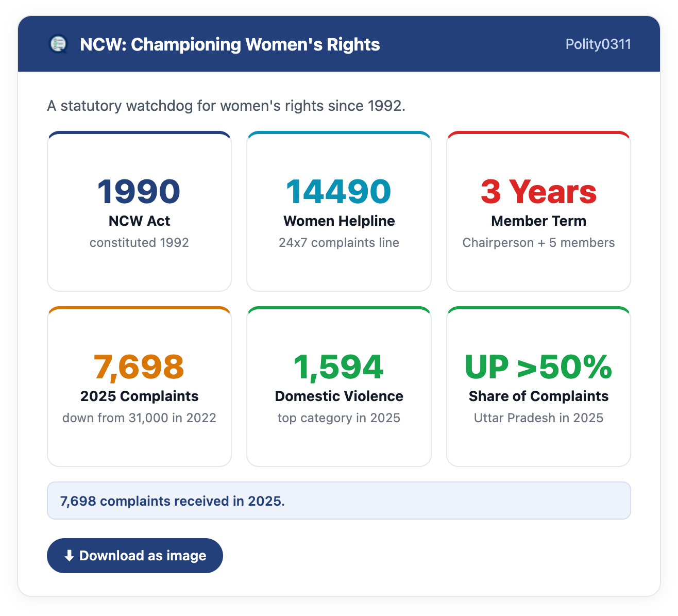This screenshot has width=678, height=616.
Task: Click the NCW: Championing Women's Rights title
Action: 230,44
